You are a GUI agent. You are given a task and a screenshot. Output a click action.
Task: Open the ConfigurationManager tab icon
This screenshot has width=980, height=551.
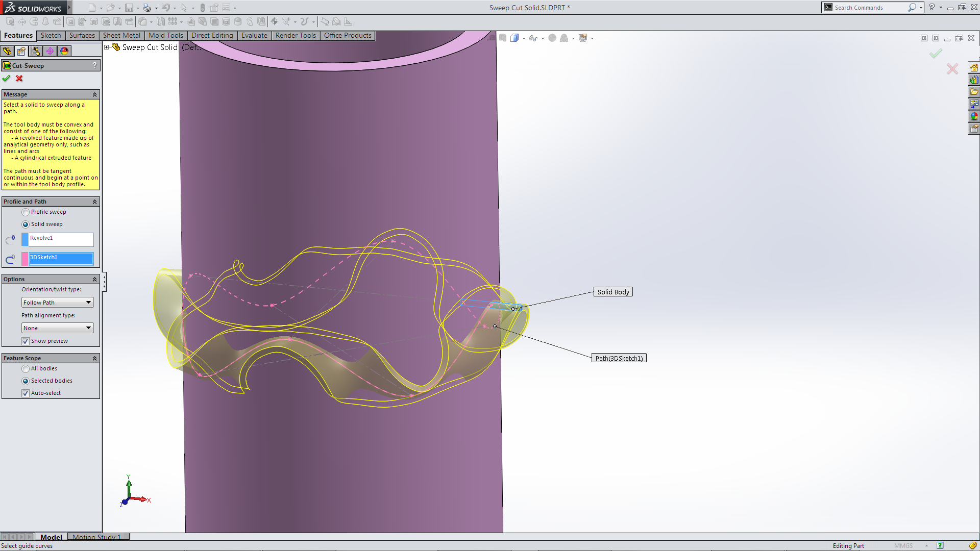[35, 51]
